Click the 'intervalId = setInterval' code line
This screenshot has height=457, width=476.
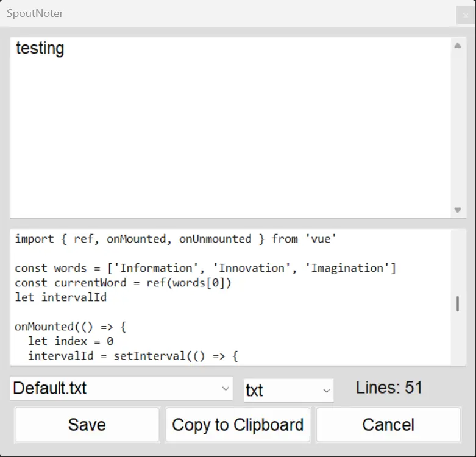click(133, 356)
